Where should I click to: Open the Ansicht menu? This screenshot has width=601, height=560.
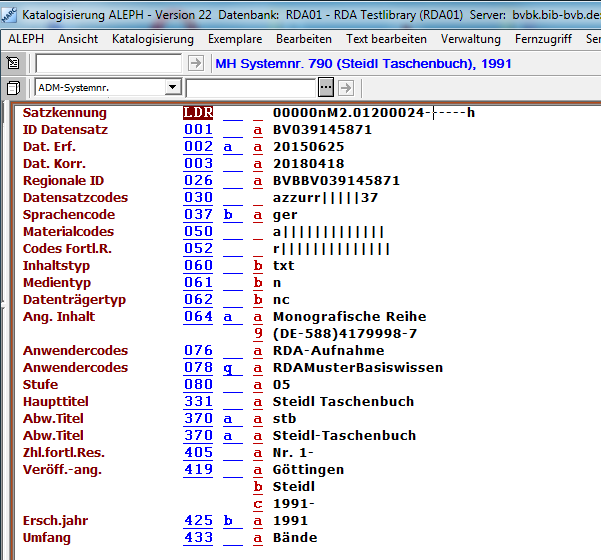point(78,39)
